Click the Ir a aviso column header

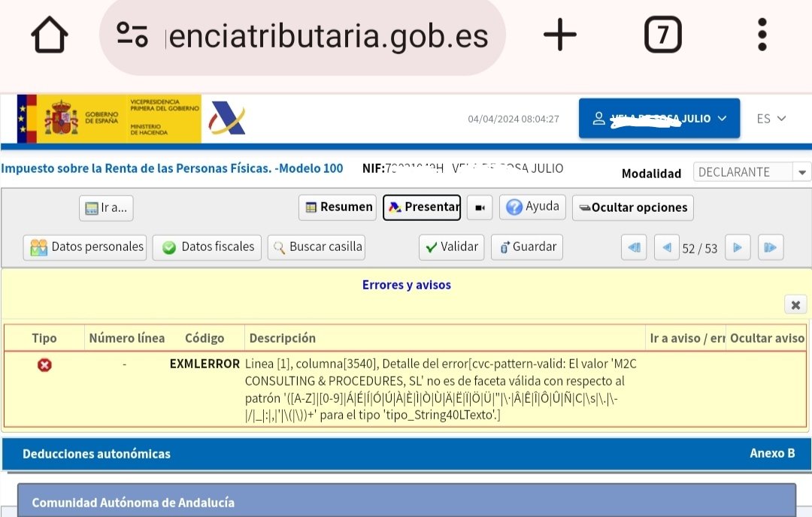tap(687, 338)
